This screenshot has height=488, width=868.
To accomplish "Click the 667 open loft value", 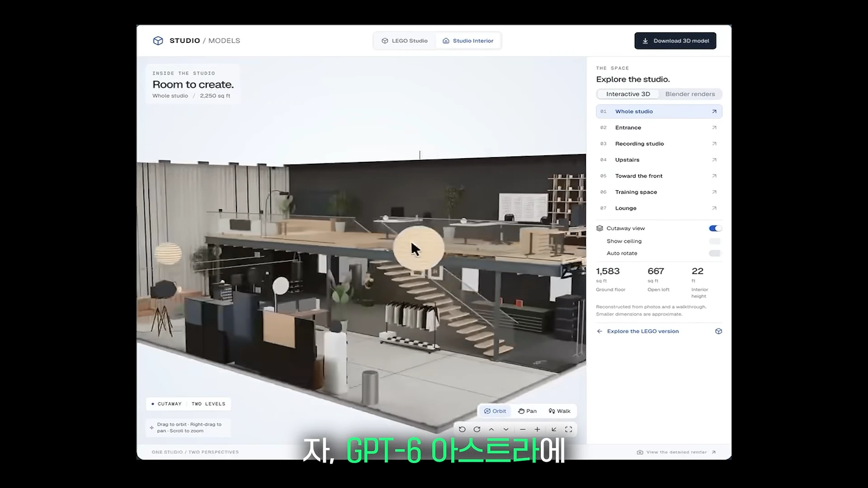I will [x=656, y=271].
